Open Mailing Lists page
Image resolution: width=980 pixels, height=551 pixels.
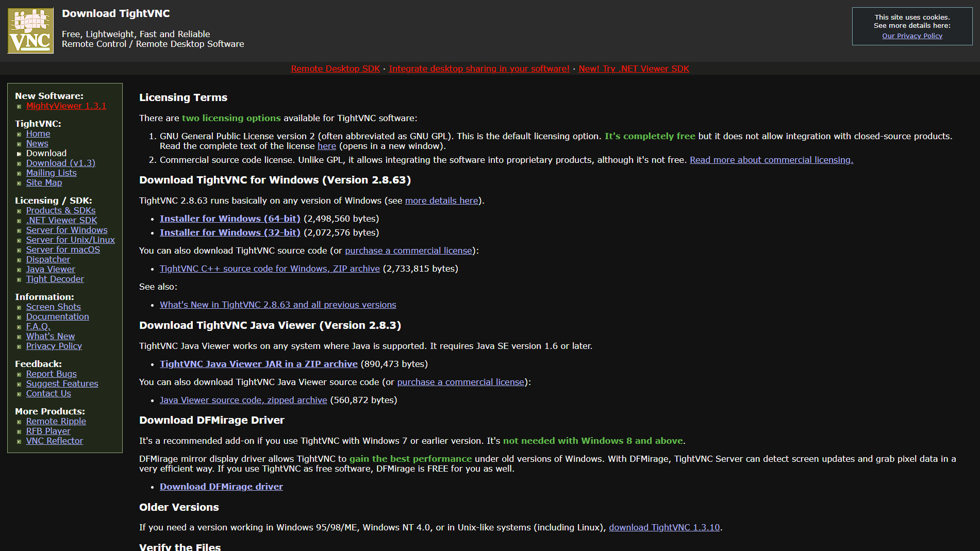(x=51, y=173)
